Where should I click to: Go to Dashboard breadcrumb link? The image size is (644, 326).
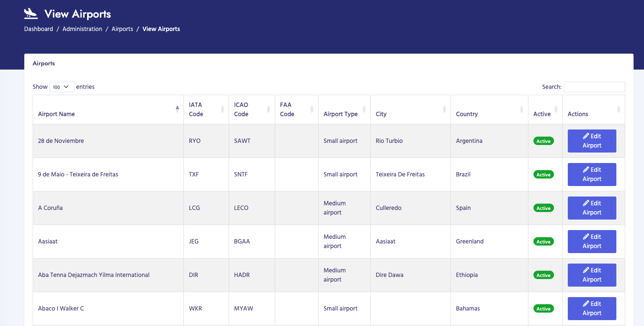click(39, 29)
